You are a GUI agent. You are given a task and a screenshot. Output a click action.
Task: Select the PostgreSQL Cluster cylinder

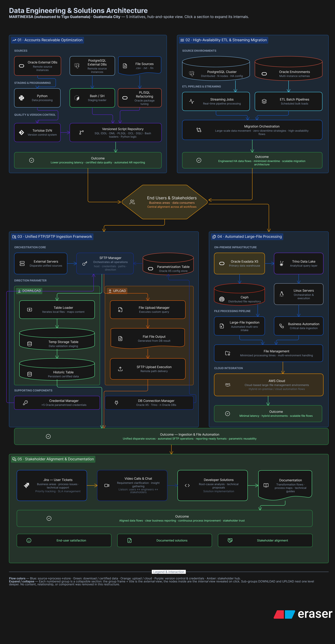coord(216,68)
